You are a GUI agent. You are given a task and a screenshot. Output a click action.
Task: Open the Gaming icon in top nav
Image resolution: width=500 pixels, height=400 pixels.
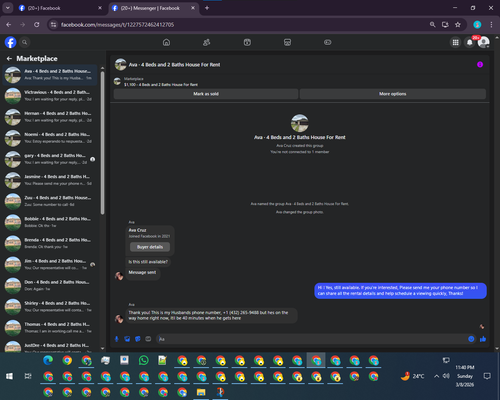[x=328, y=42]
